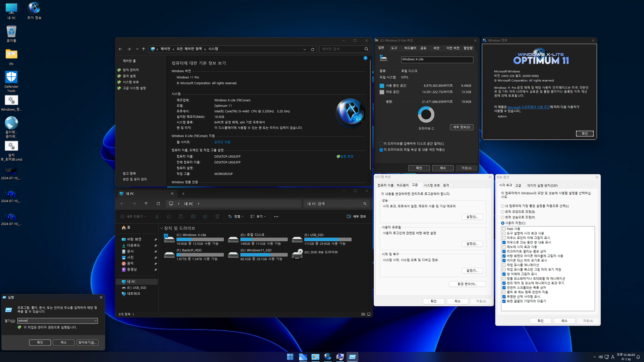
Task: Open the three-dots more options menu in explorer
Action: [276, 217]
